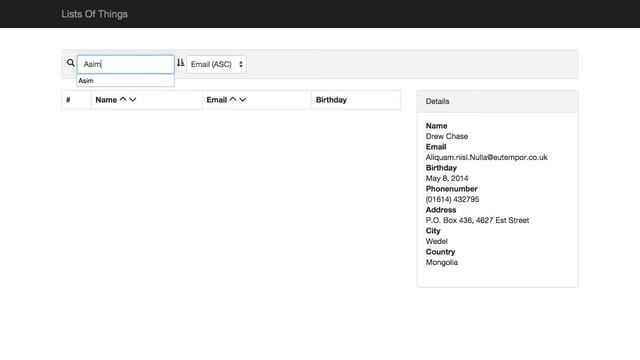Sort Email column ascending with up arrow

233,99
